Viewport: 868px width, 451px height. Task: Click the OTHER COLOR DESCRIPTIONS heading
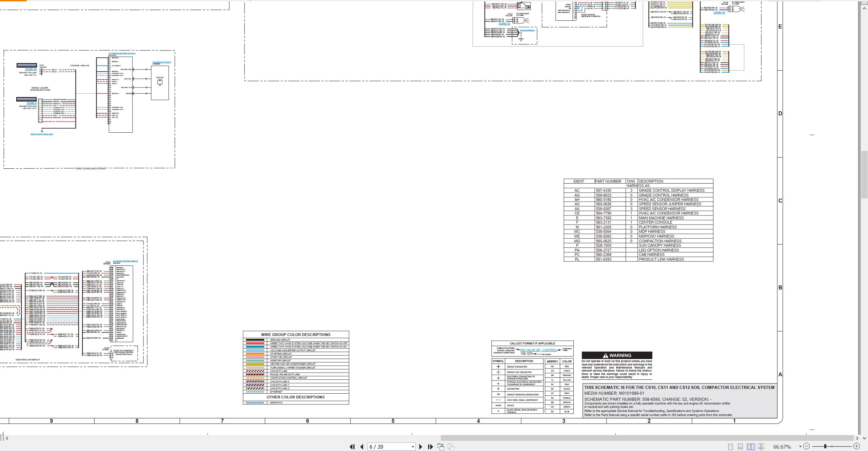point(296,397)
